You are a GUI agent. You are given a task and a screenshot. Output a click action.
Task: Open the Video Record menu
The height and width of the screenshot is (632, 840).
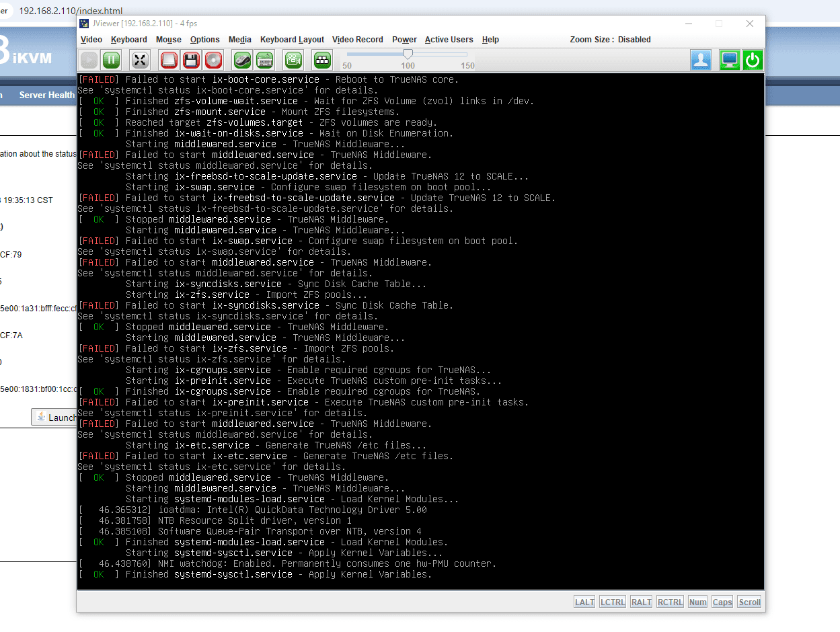[358, 40]
